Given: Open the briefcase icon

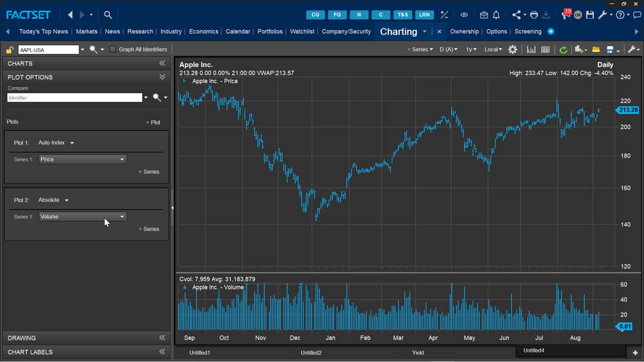Looking at the screenshot, I should [484, 15].
